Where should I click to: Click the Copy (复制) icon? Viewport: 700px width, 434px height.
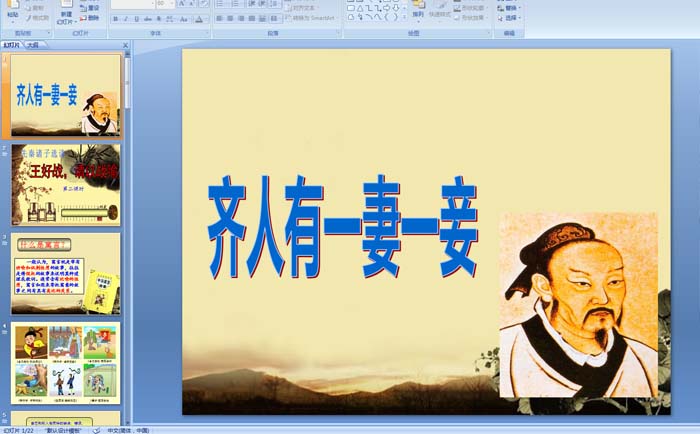(x=29, y=8)
